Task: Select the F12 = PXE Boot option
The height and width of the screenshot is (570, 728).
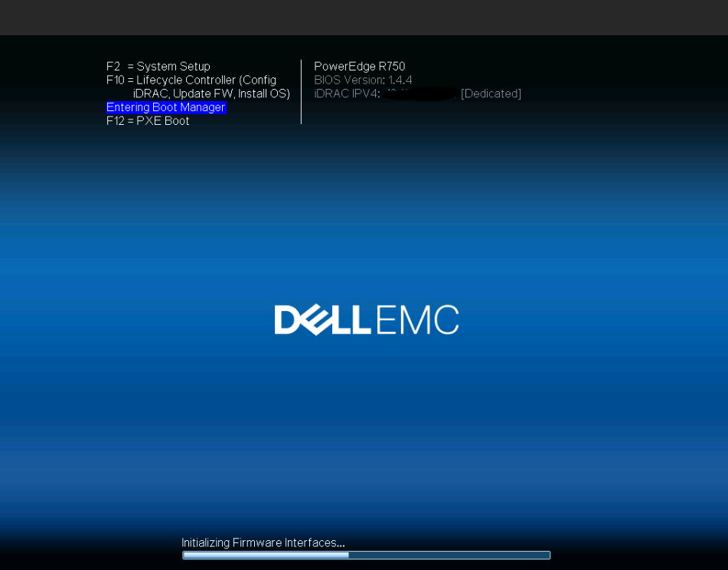Action: (148, 121)
